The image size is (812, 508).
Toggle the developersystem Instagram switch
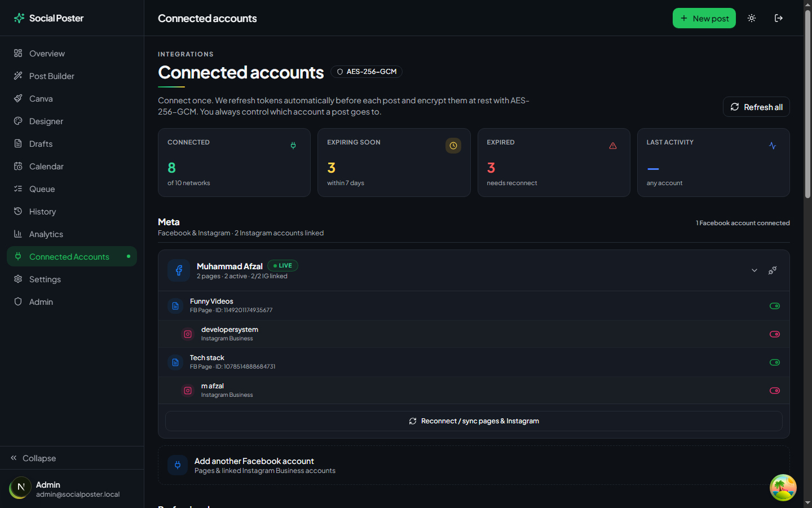[x=775, y=334]
